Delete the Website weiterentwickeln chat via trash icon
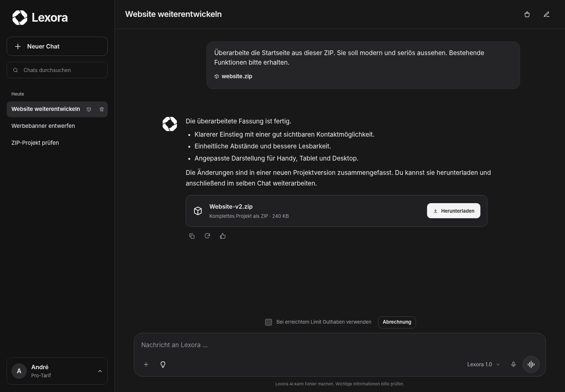The width and height of the screenshot is (565, 392). point(102,109)
